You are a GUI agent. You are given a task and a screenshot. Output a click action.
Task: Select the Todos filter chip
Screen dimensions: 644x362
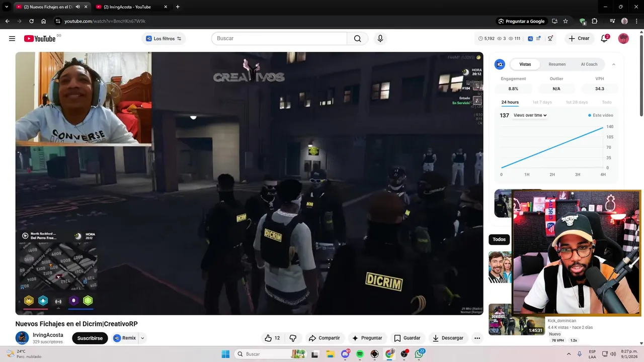coord(499,239)
